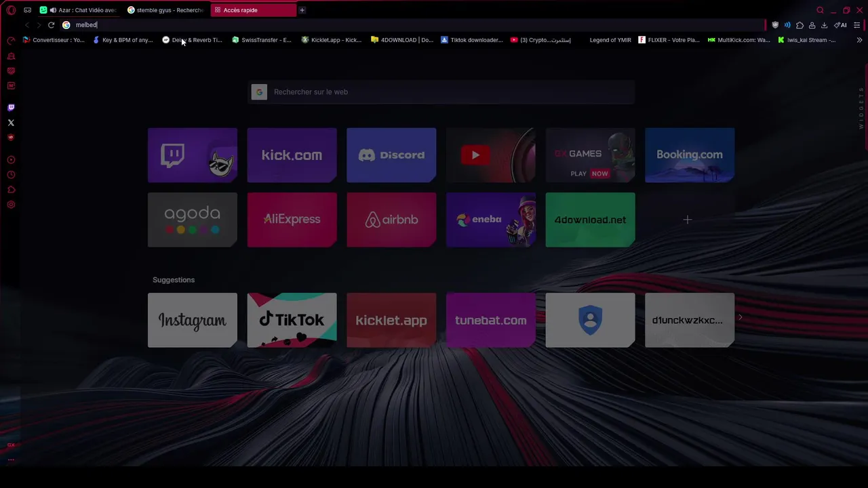Viewport: 868px width, 488px height.
Task: Open the Opera GX main menu logo
Action: (11, 10)
